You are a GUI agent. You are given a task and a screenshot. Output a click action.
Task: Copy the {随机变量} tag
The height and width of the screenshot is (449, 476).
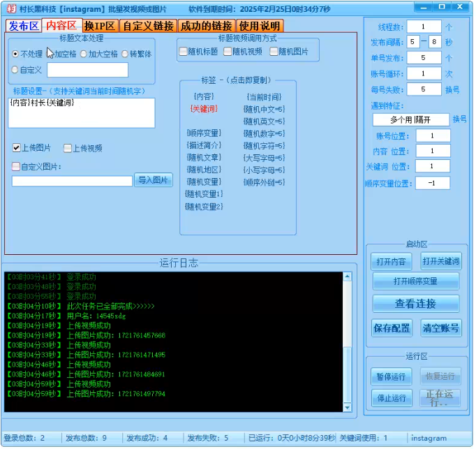(204, 182)
